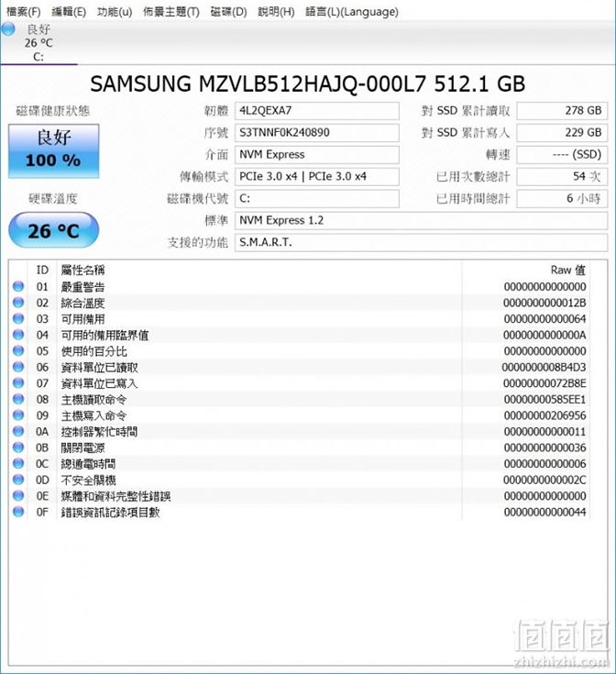Viewport: 616px width, 674px height.
Task: Select attribute name 控制器繁忙時間
Action: click(x=100, y=432)
